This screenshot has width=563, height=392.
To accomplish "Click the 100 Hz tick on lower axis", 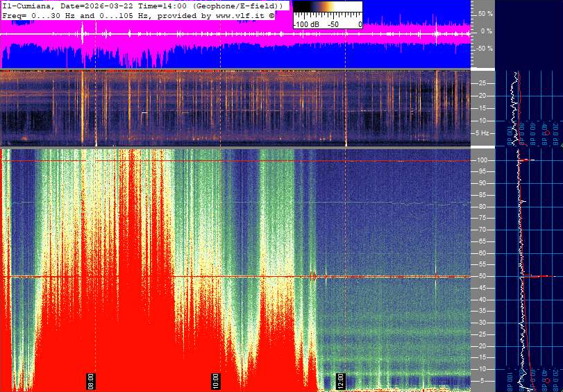I will click(x=484, y=160).
